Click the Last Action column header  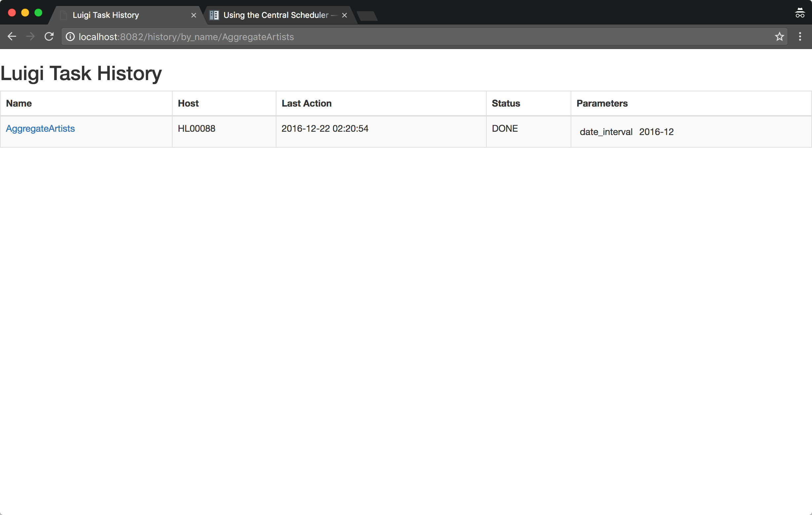[306, 103]
